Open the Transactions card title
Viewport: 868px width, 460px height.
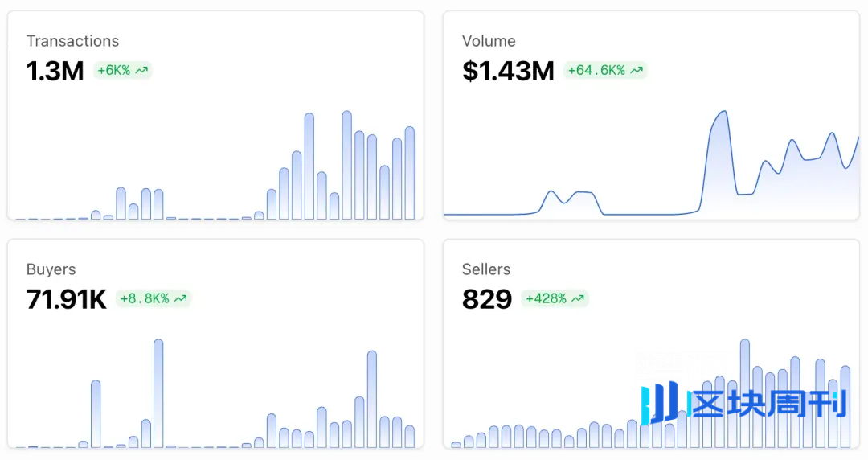click(x=72, y=41)
